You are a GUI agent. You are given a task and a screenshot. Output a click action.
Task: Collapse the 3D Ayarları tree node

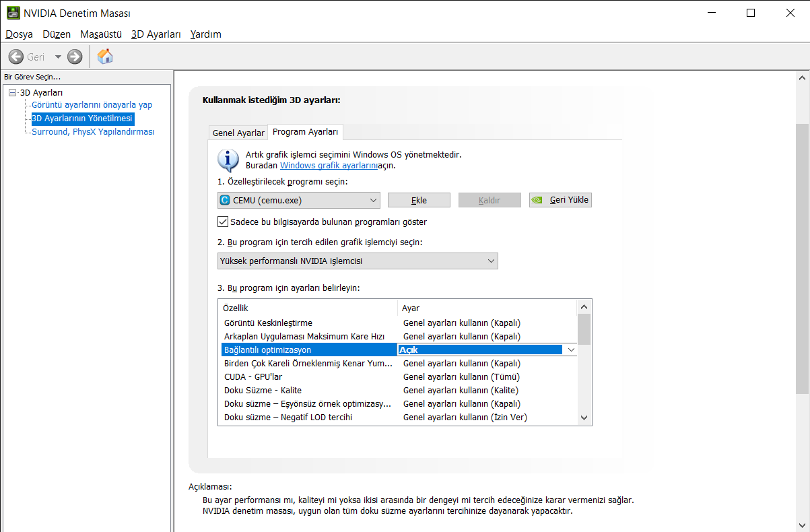click(x=12, y=92)
